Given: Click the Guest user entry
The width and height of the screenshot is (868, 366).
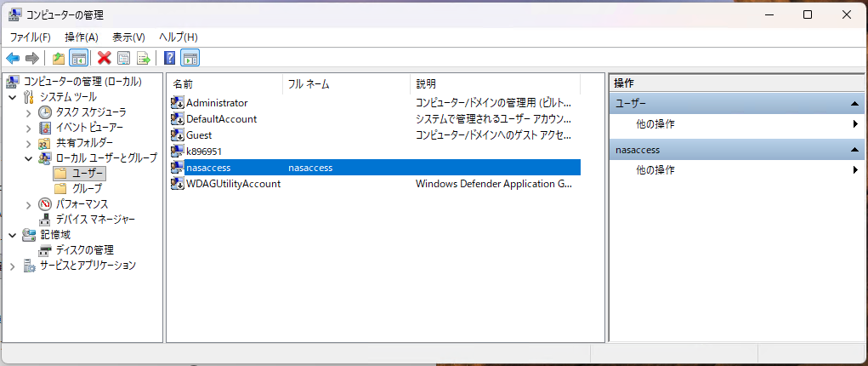Looking at the screenshot, I should pyautogui.click(x=199, y=135).
